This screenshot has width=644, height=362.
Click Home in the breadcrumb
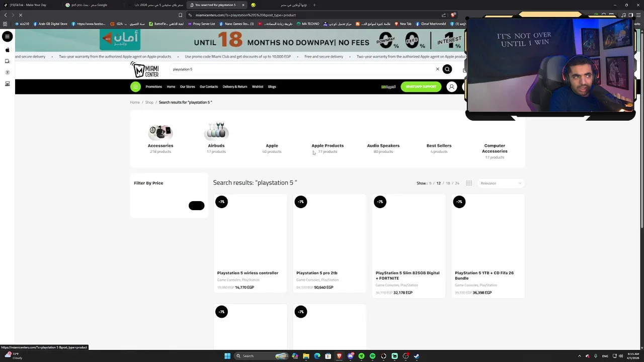pyautogui.click(x=135, y=102)
